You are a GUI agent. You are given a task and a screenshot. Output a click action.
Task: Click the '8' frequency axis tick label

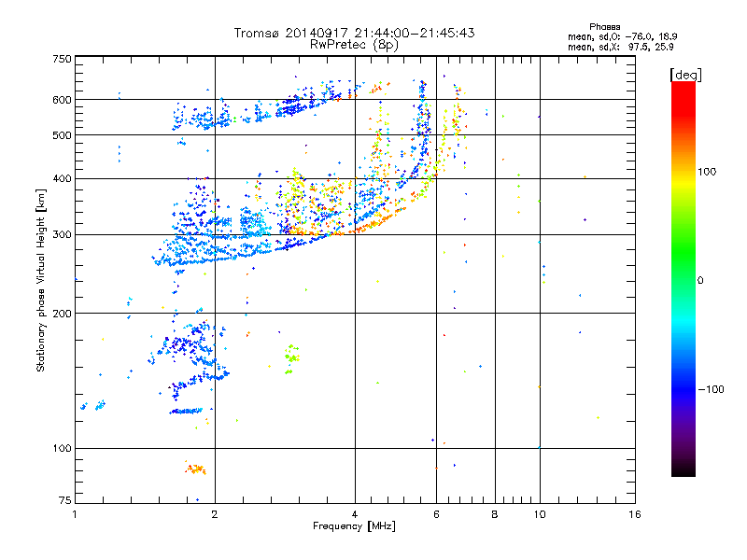pos(495,514)
